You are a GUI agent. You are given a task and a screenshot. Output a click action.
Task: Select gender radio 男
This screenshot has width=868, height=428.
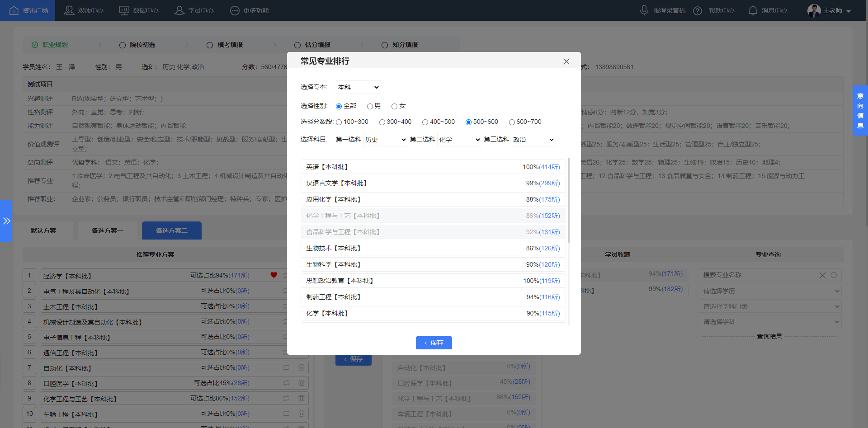pos(370,106)
